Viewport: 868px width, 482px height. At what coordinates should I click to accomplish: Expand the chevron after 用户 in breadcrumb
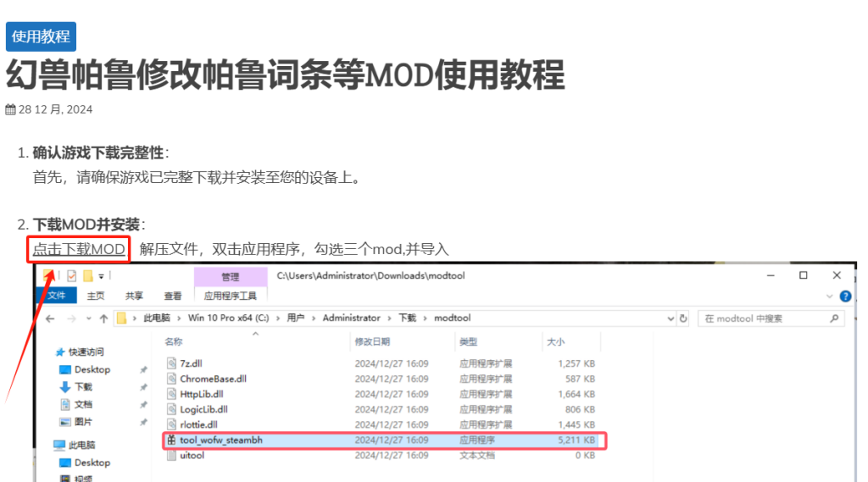[x=314, y=319]
